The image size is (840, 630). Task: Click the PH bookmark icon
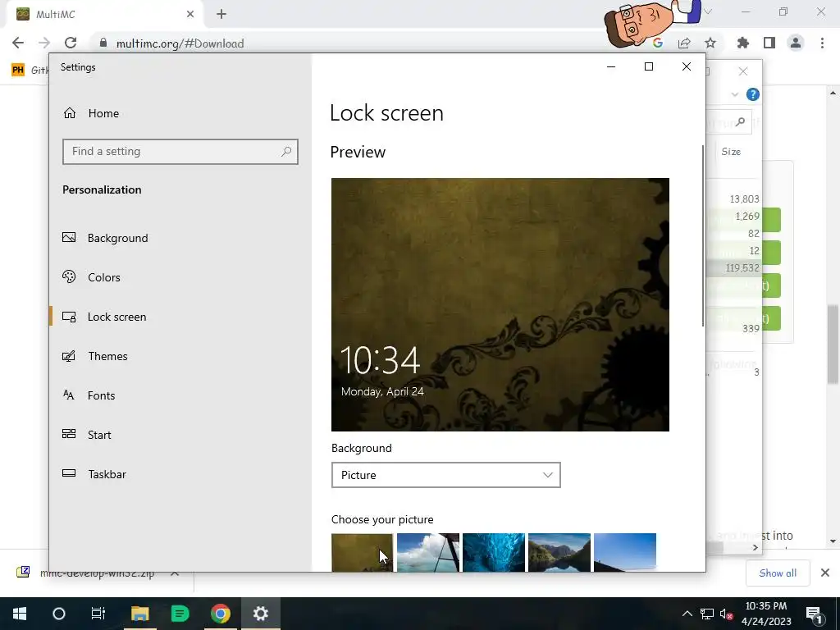point(18,70)
